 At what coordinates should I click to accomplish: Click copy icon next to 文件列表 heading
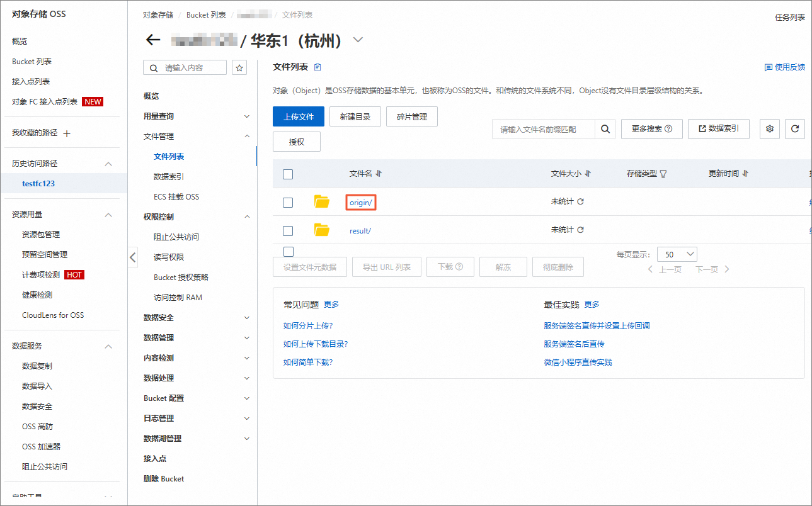click(x=317, y=67)
